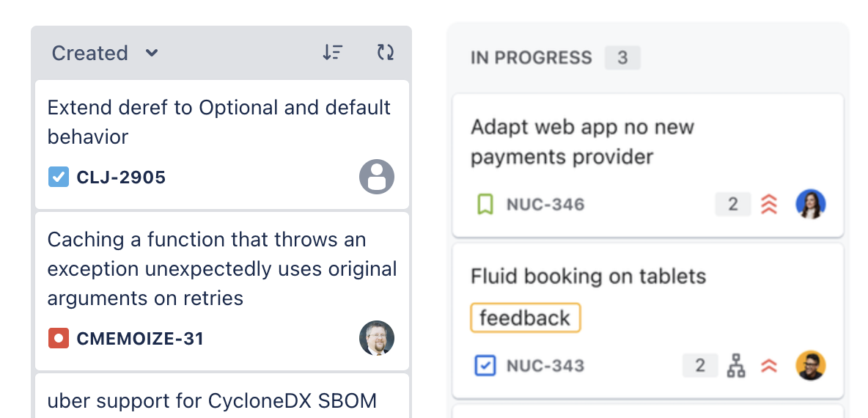Open issue key CMEMOIZE-31
Screen dimensions: 868x418
pyautogui.click(x=140, y=338)
